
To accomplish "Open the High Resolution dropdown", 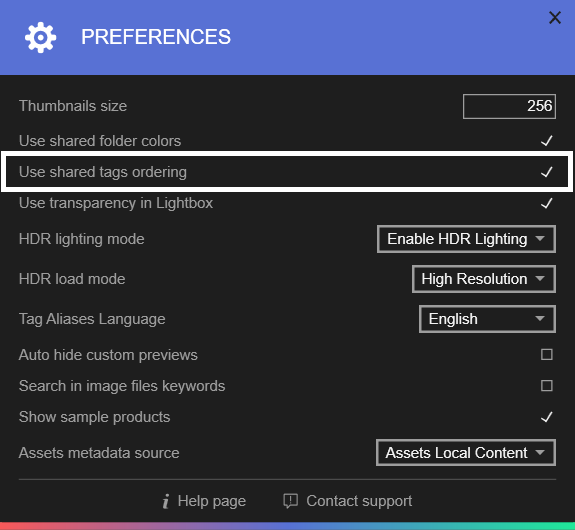I will [x=484, y=279].
